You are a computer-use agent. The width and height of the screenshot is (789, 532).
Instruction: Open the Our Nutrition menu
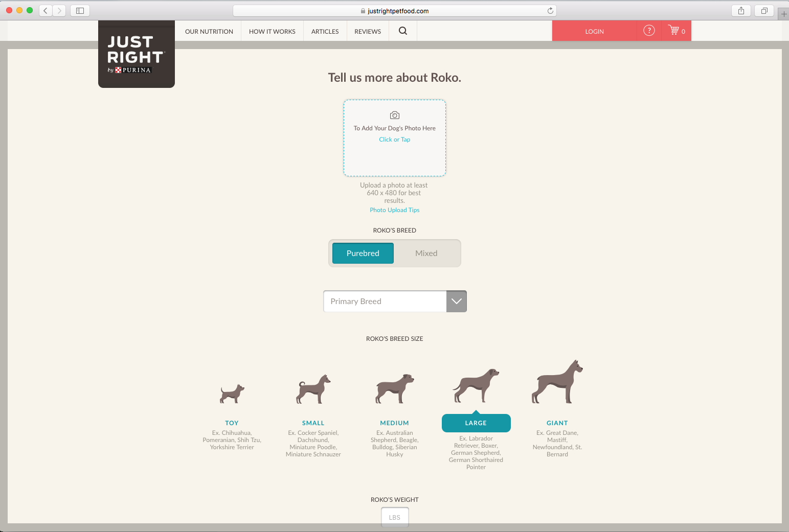tap(209, 31)
